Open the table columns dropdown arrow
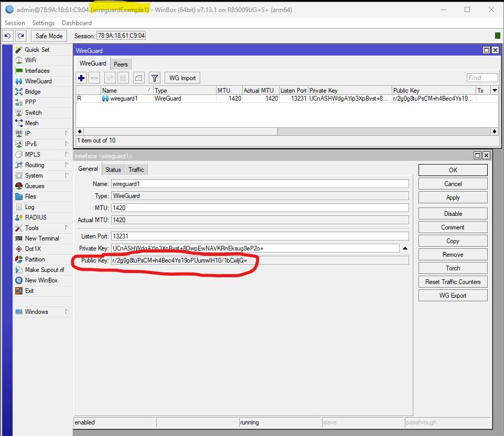This screenshot has width=504, height=436. tap(495, 91)
